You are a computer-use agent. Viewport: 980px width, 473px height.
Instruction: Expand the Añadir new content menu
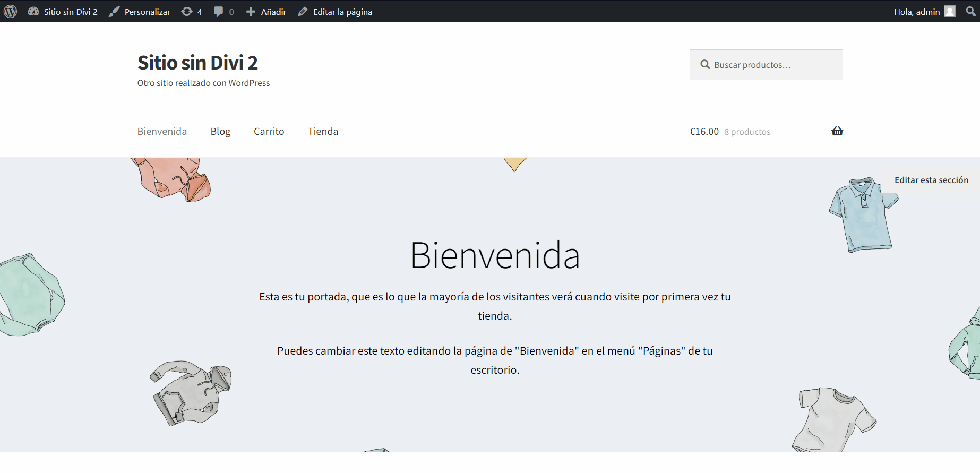(x=267, y=12)
